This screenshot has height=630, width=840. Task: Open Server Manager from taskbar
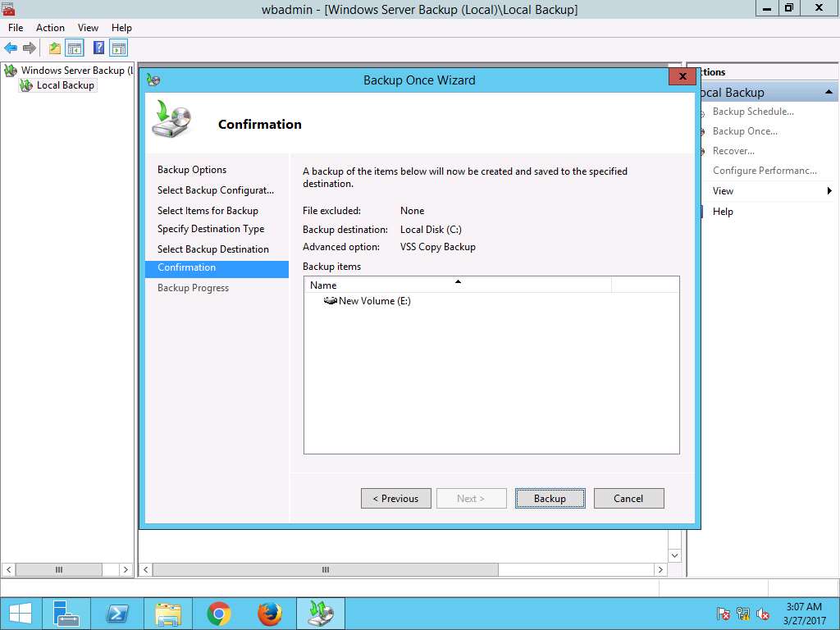(x=66, y=614)
